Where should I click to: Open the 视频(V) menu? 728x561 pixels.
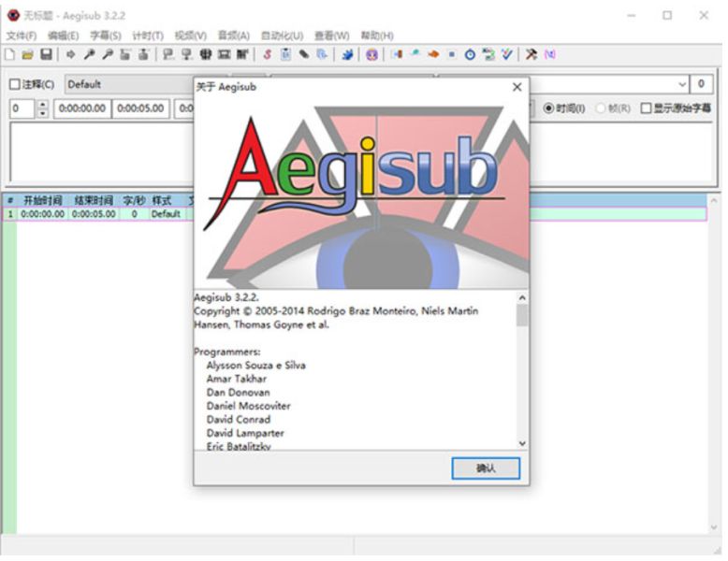pos(190,36)
